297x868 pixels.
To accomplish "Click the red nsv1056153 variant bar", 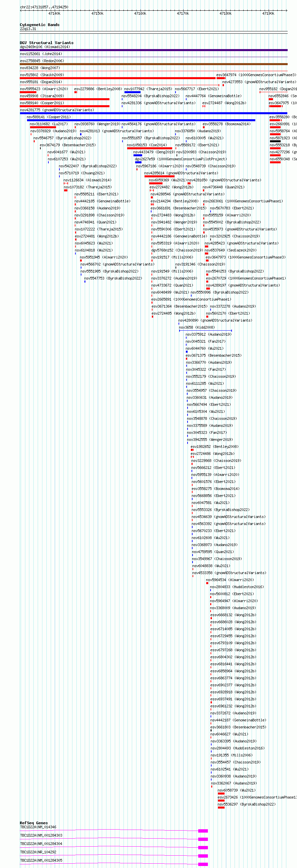I will tap(150, 149).
